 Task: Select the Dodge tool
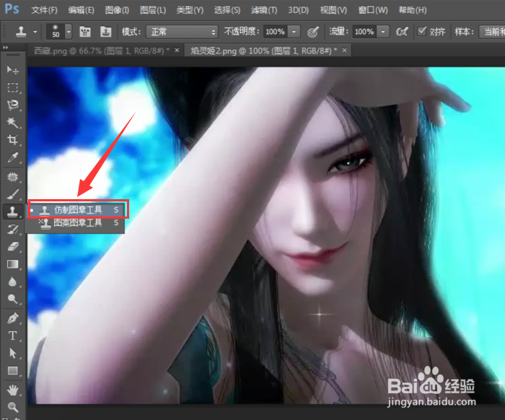(x=12, y=299)
